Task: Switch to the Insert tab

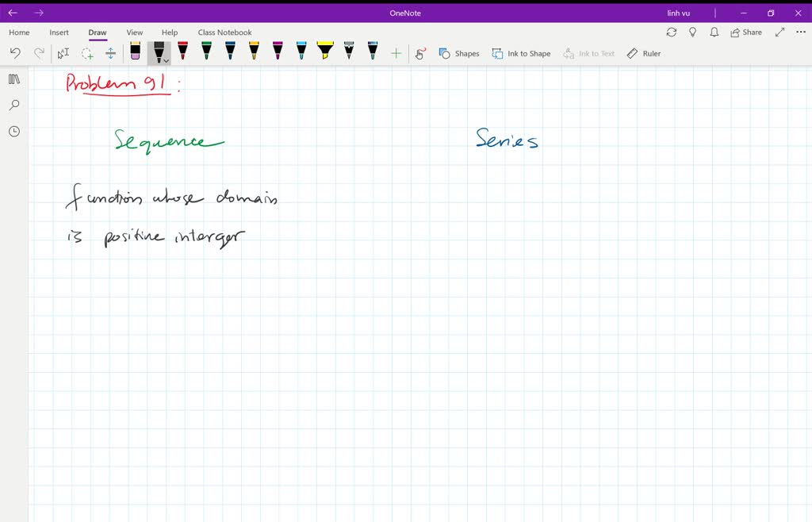Action: (x=59, y=32)
